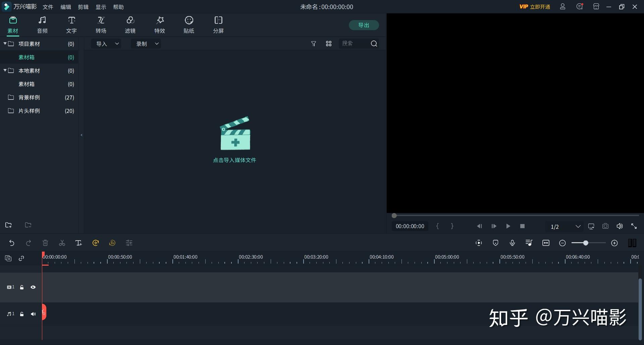Click VIP 立即开通 link

click(535, 7)
